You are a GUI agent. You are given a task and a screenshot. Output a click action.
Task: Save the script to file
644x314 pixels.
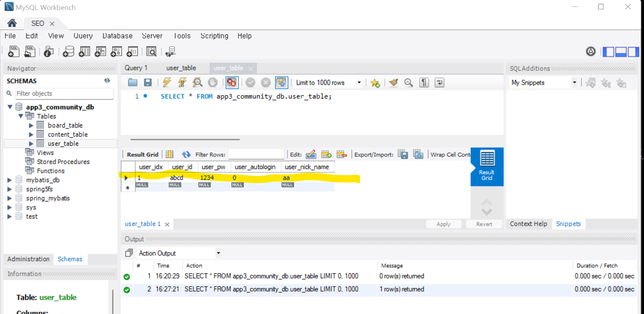pos(148,82)
